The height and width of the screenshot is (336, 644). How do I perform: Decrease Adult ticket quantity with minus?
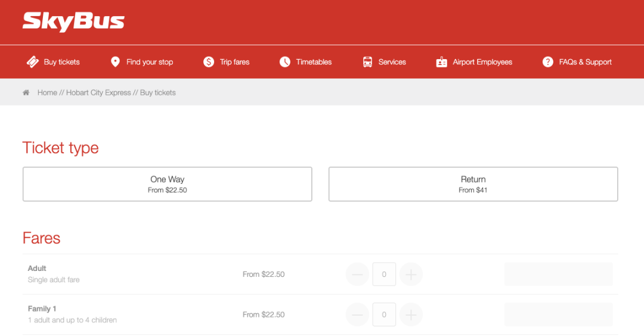(x=357, y=275)
